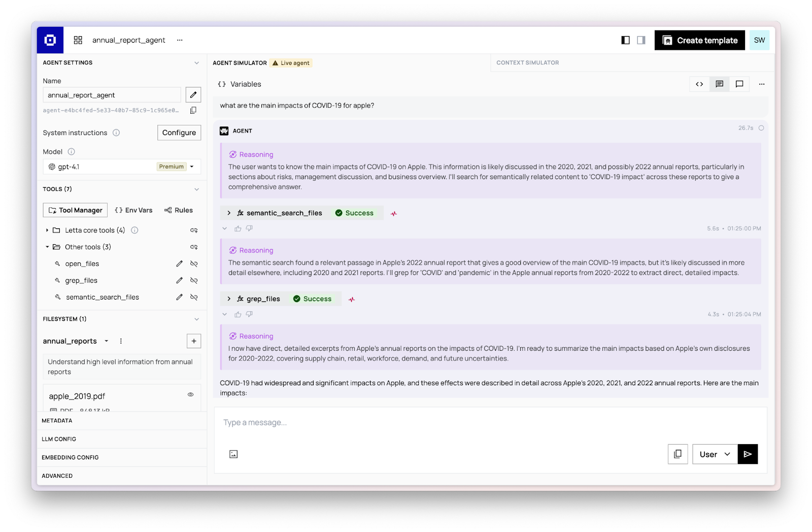Expand the semantic_search_files tool call

click(x=229, y=213)
